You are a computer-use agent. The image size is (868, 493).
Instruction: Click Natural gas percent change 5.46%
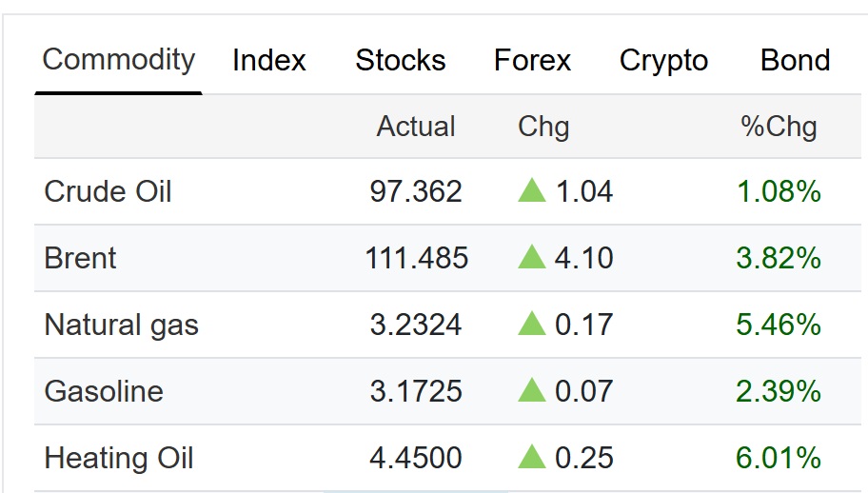click(x=779, y=325)
